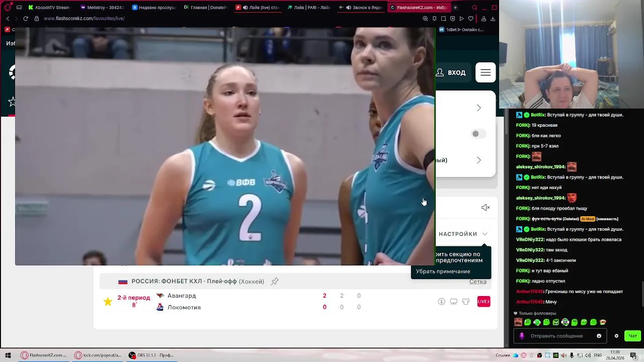Expand the НАСТРОЙКИ settings dropdown
Image resolution: width=644 pixels, height=362 pixels.
(x=463, y=234)
